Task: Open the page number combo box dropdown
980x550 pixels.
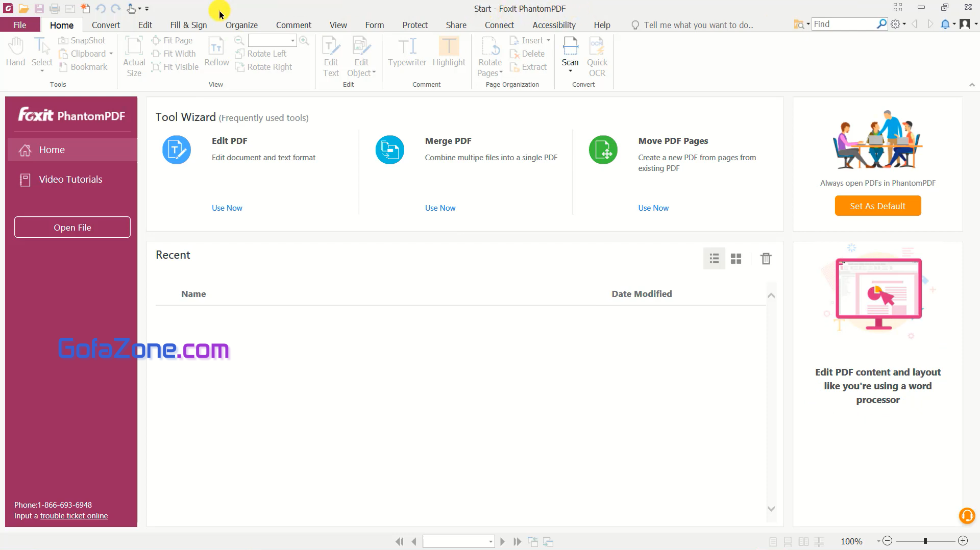Action: click(x=491, y=541)
